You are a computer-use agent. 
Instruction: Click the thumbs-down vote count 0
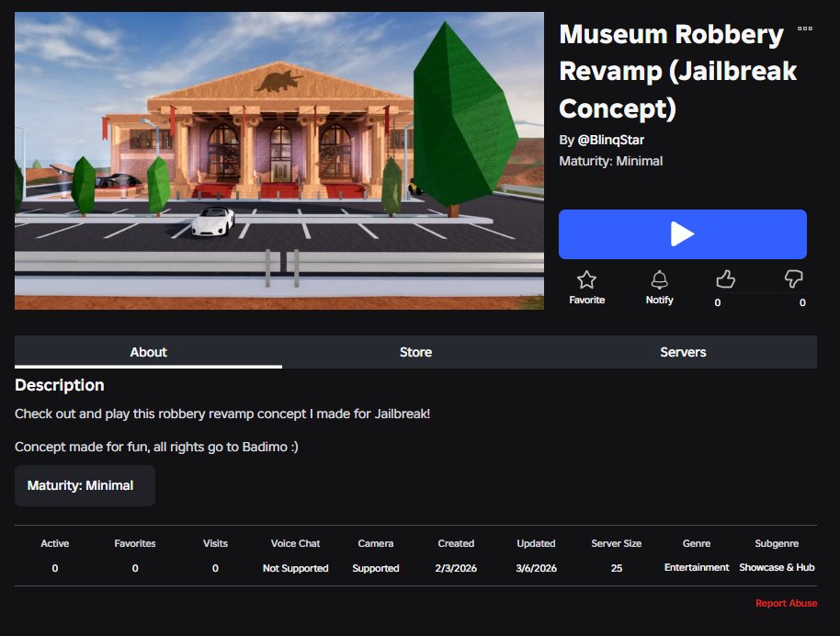pyautogui.click(x=802, y=302)
